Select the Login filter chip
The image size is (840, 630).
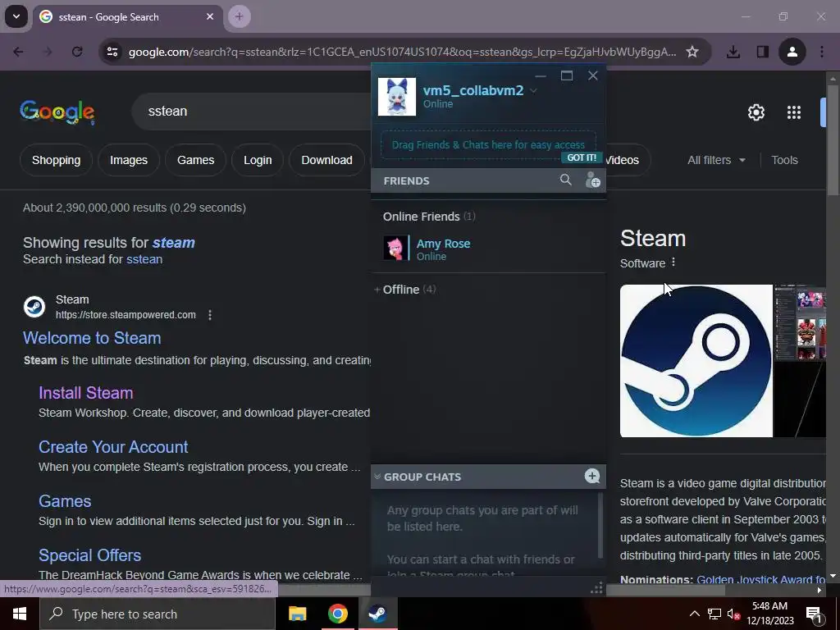tap(258, 160)
